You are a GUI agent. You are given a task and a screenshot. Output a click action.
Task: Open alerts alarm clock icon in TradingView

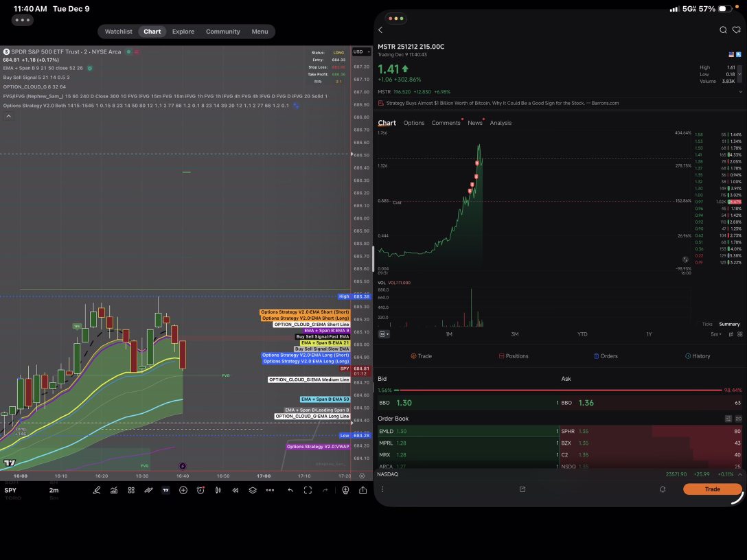[x=200, y=490]
